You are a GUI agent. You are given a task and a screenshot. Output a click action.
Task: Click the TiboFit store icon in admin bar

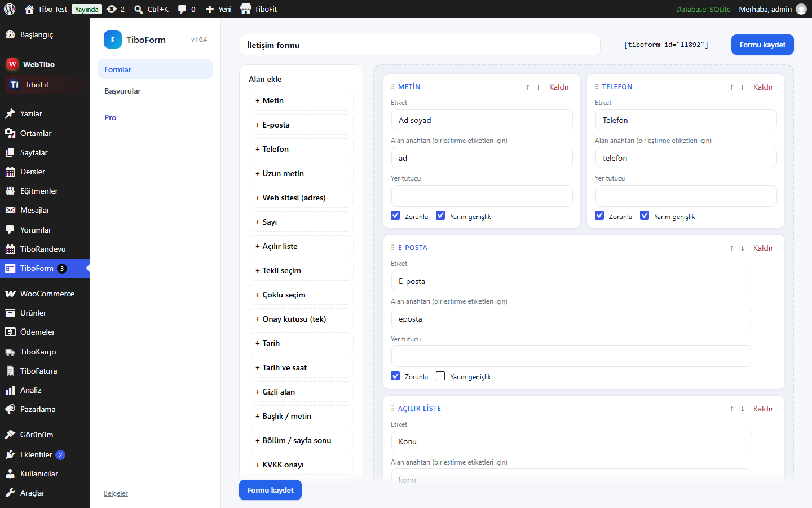[246, 9]
